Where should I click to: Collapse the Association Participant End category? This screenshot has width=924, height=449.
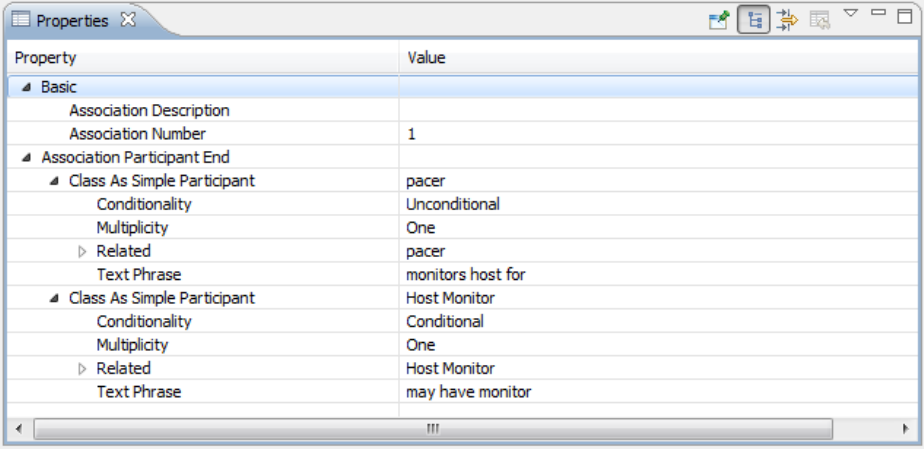tap(27, 158)
